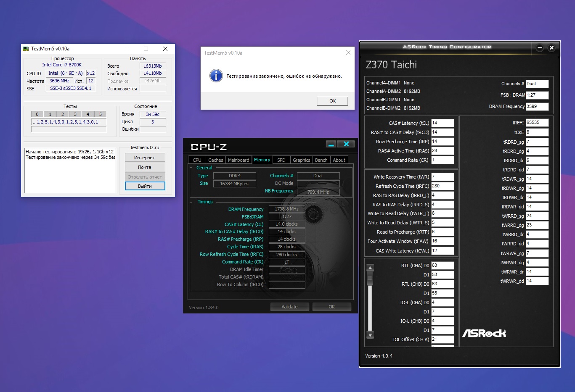Click the Выйти button to exit TestMem5
The width and height of the screenshot is (575, 392).
pos(145,186)
